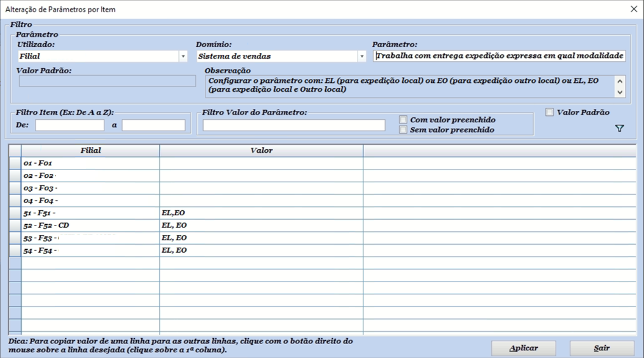The image size is (644, 358).
Task: Click the 'Filtro Valor do Parâmetro' input
Action: 294,125
